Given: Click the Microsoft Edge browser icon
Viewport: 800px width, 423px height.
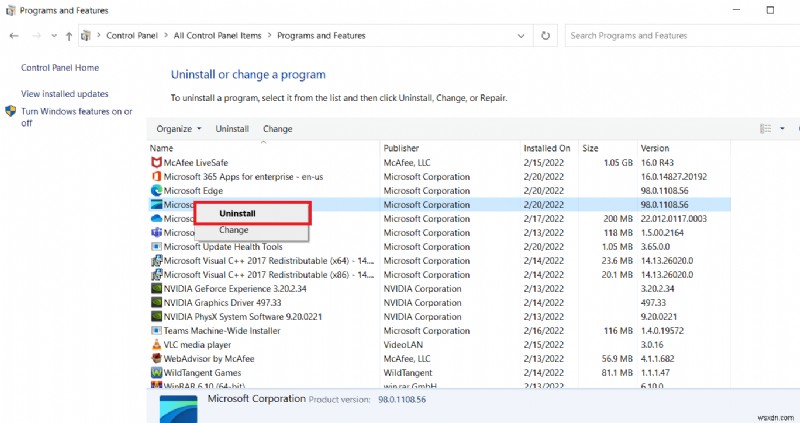Looking at the screenshot, I should [156, 190].
